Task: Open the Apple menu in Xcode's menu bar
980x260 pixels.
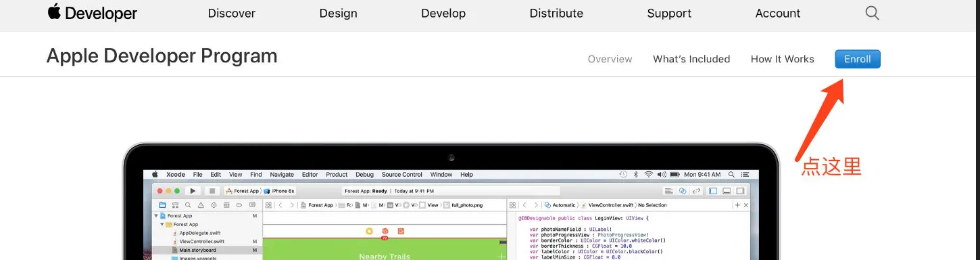Action: [155, 174]
